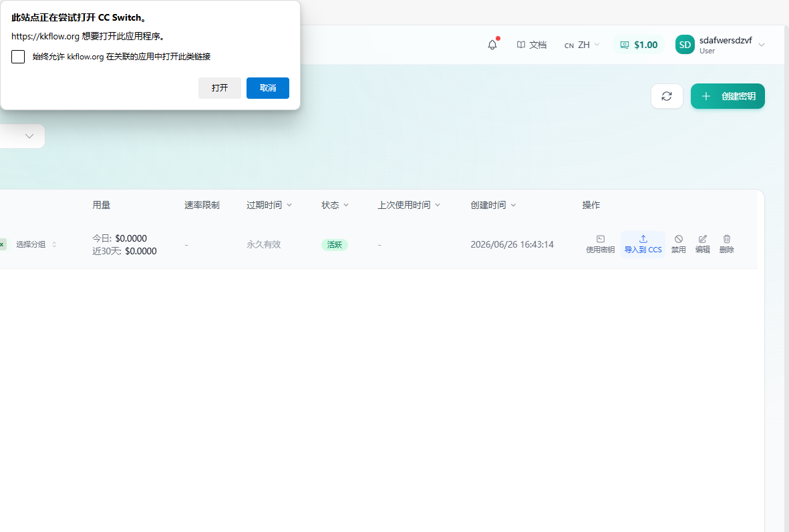
Task: Click the 2026/06/26 16:43:14 creation time
Action: (x=512, y=244)
